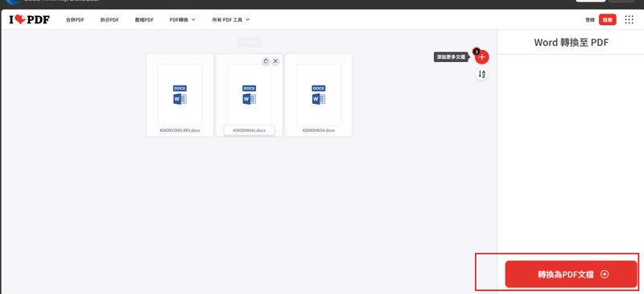Click the 4580004054.docx file name
The image size is (644, 294).
[319, 130]
